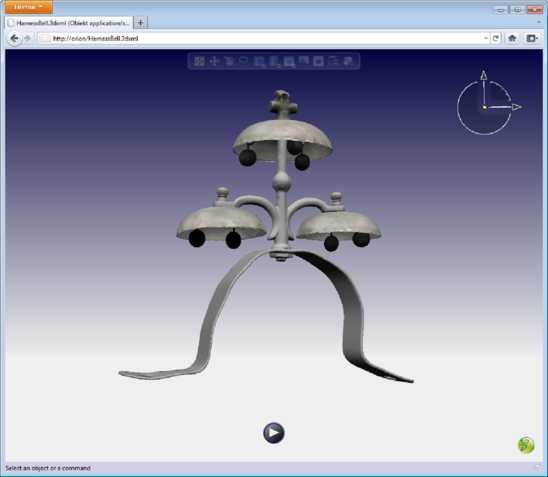Go back to the previous page
This screenshot has width=548, height=477.
click(14, 38)
